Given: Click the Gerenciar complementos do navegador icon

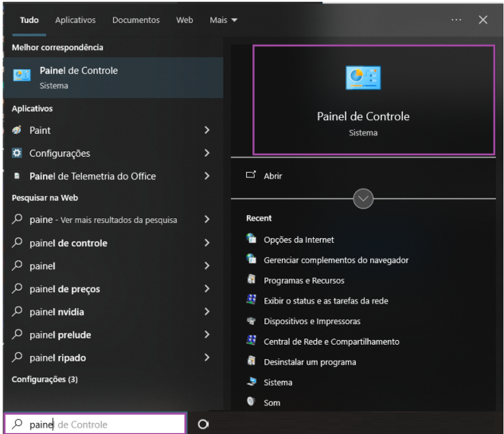Looking at the screenshot, I should click(251, 259).
